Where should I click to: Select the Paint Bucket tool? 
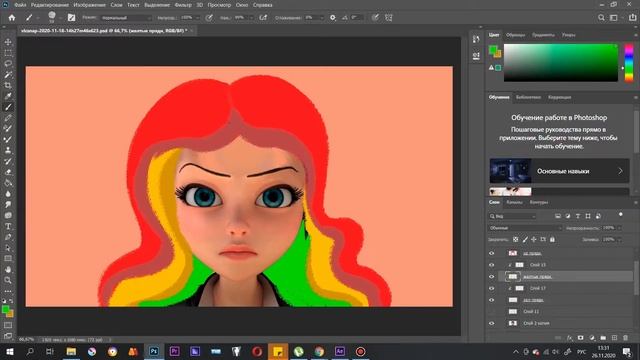click(x=8, y=183)
